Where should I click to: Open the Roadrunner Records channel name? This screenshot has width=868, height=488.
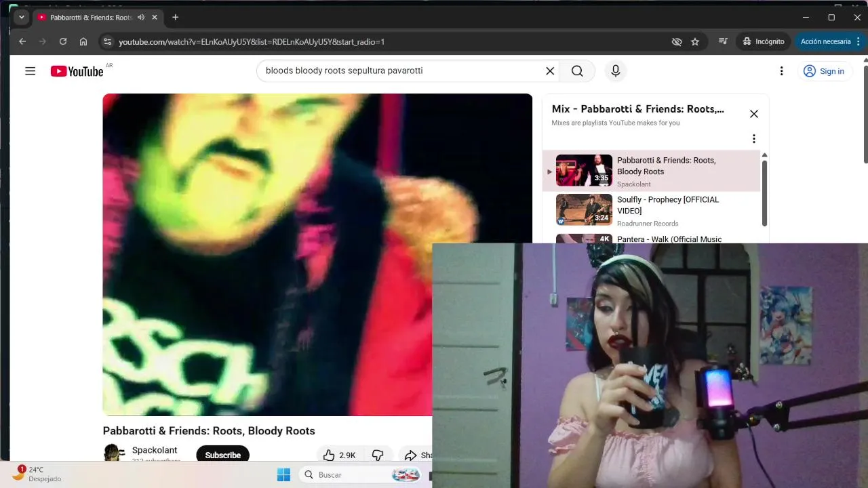pos(648,224)
